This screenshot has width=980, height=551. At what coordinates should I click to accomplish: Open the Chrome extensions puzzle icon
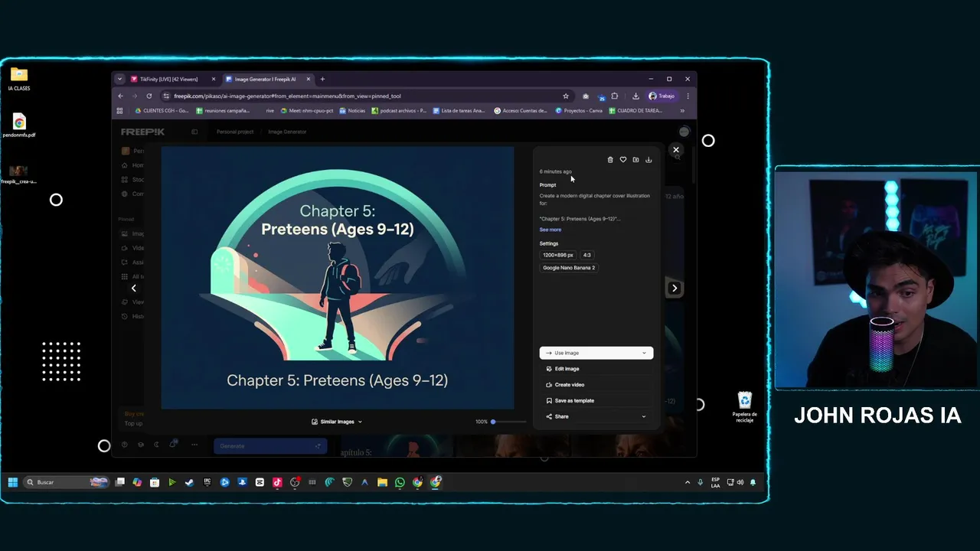pyautogui.click(x=614, y=96)
